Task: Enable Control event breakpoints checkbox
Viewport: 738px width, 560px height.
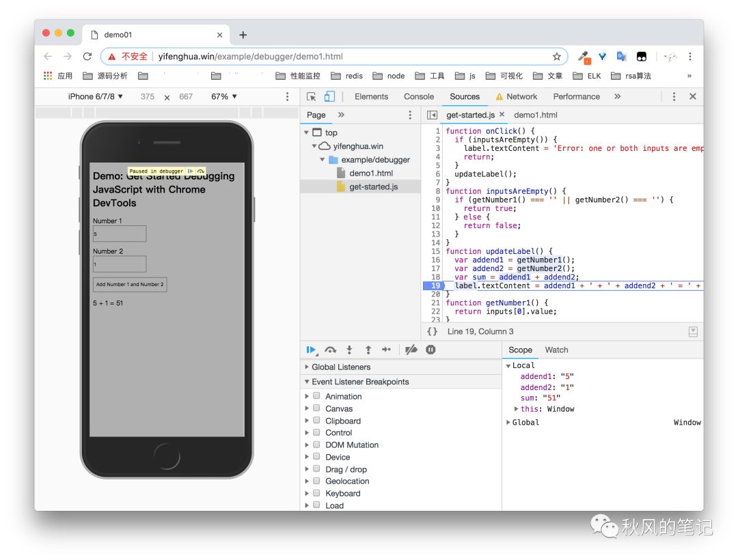Action: click(x=317, y=432)
